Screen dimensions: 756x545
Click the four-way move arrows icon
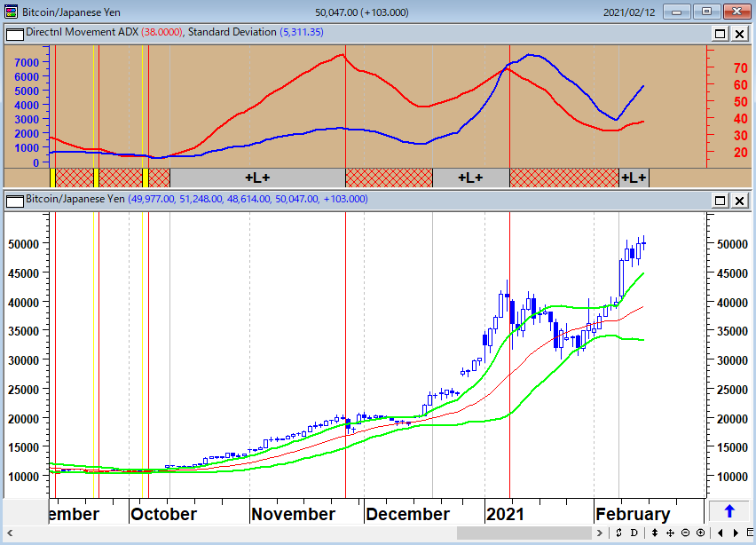(x=670, y=533)
